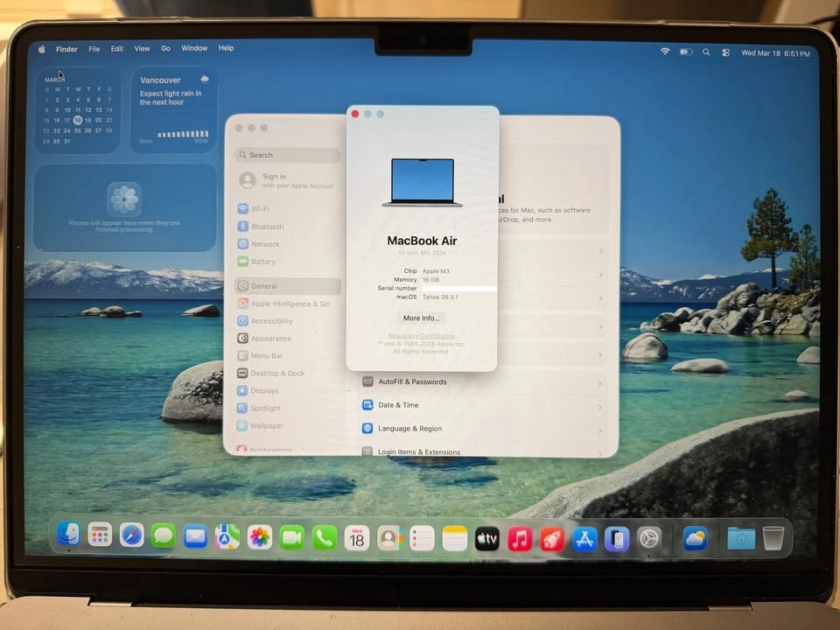Open the Trash in the Dock

(773, 538)
